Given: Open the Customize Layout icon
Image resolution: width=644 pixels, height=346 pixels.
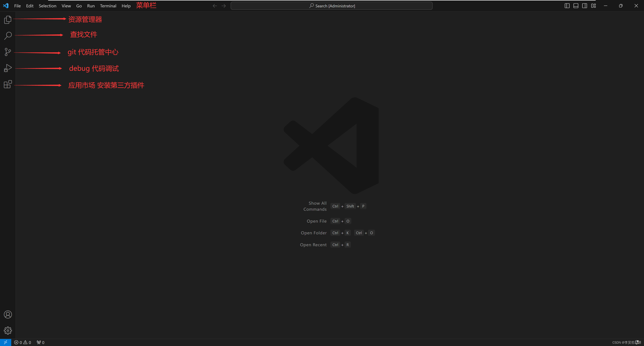Looking at the screenshot, I should pyautogui.click(x=594, y=6).
